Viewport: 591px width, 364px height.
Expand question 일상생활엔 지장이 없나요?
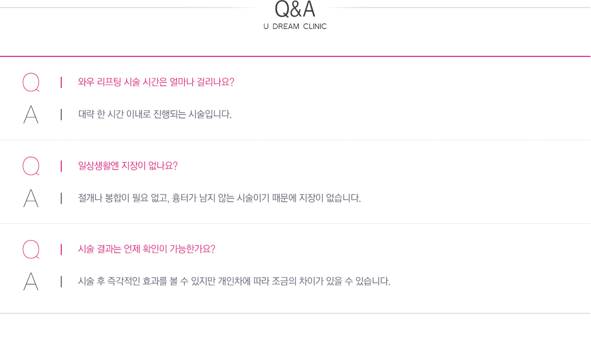pos(128,166)
